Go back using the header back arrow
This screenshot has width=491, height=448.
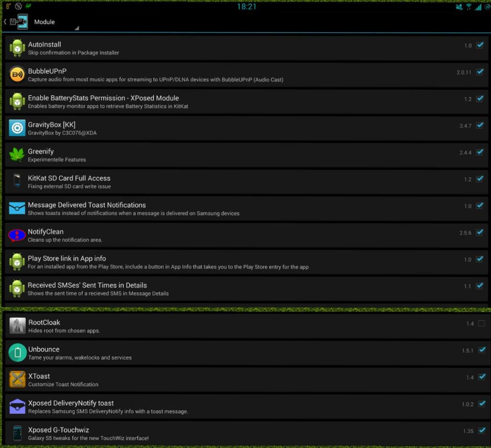5,22
